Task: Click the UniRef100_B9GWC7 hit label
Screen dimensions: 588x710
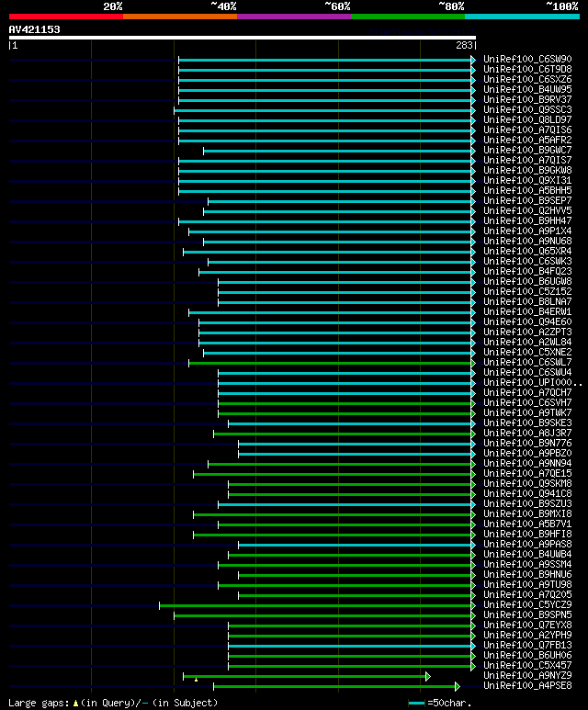Action: pyautogui.click(x=527, y=150)
